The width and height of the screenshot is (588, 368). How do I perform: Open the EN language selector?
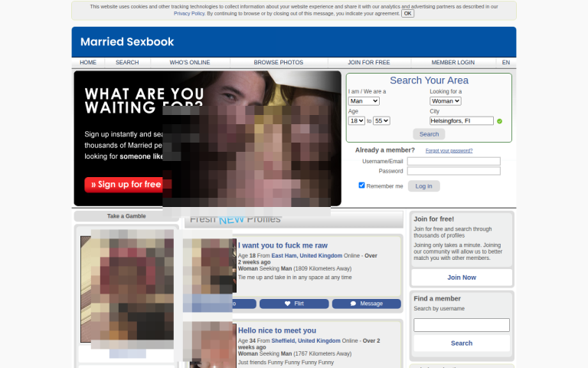(506, 62)
